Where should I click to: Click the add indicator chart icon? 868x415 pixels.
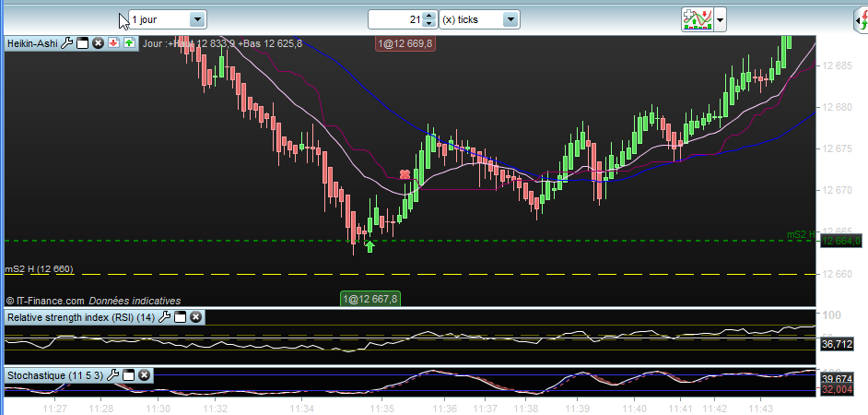[696, 19]
